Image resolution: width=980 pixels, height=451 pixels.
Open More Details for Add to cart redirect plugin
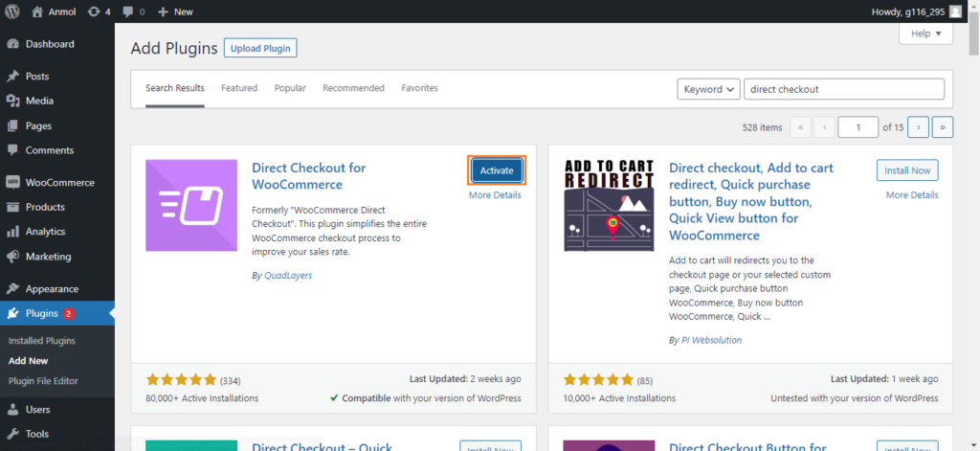pos(912,195)
